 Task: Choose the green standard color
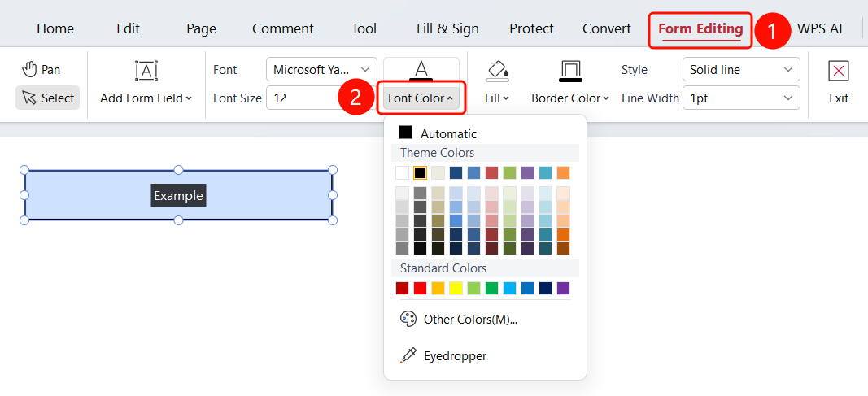coord(491,288)
